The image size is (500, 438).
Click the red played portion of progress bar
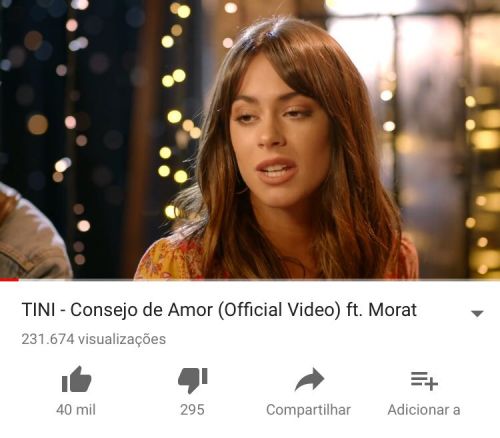9,280
